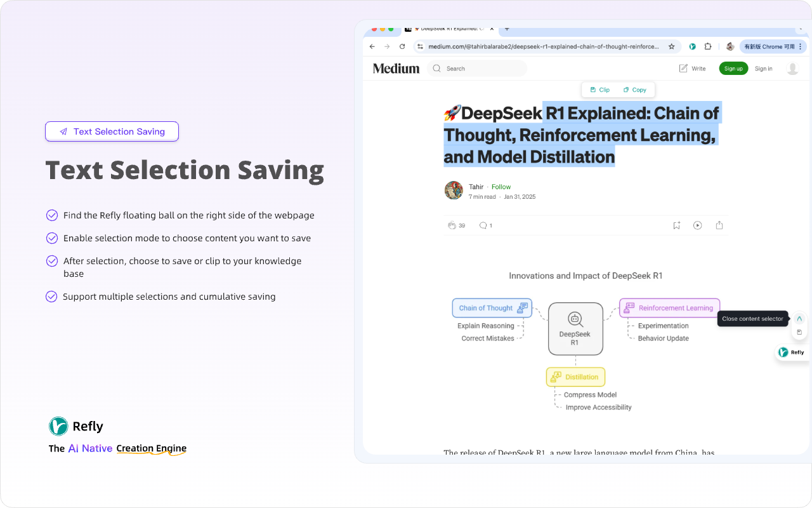The height and width of the screenshot is (508, 812).
Task: Open author Tahir's profile picture
Action: (x=454, y=190)
